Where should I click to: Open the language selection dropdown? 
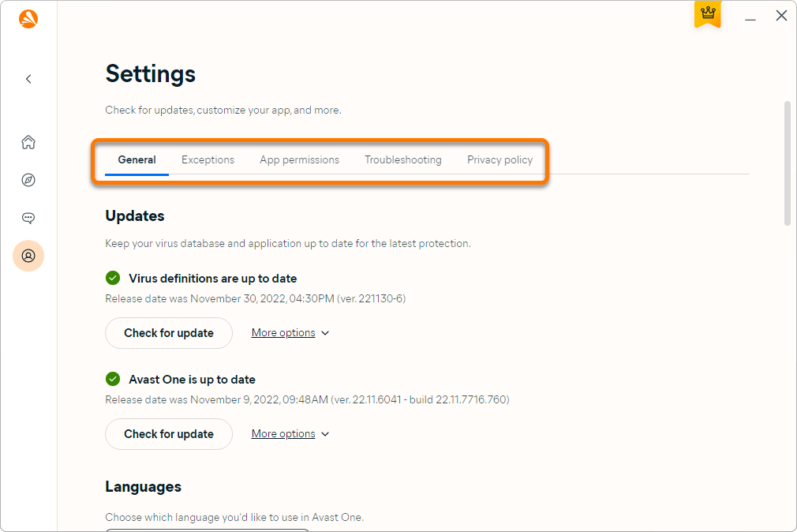pyautogui.click(x=207, y=530)
